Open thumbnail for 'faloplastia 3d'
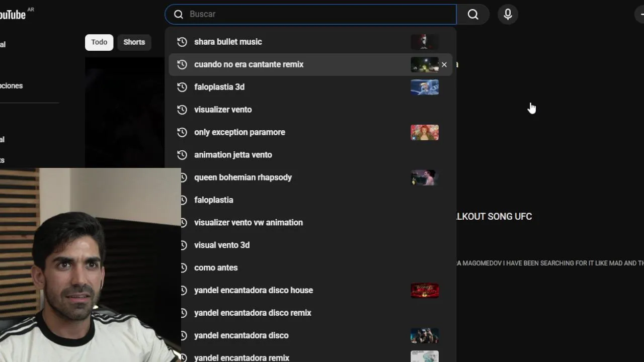This screenshot has width=644, height=362. coord(425,87)
